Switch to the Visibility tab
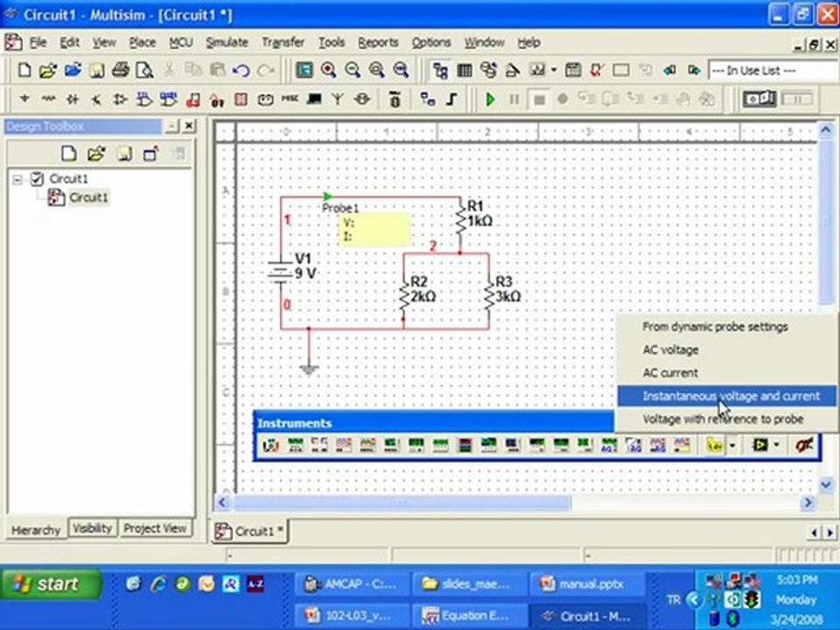Viewport: 840px width, 630px height. coord(92,528)
